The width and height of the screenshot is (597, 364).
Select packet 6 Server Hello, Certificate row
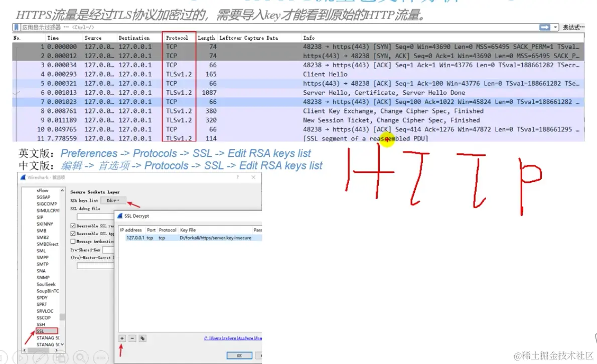tap(298, 92)
